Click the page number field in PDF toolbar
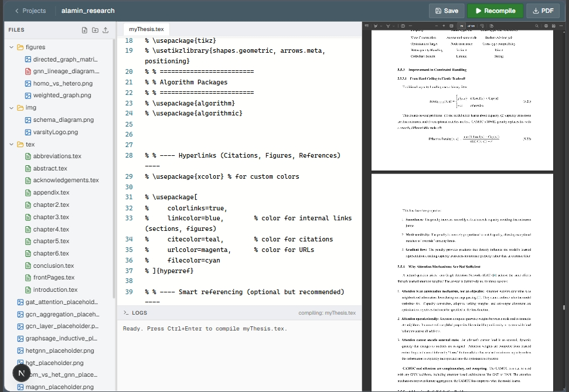 click(x=462, y=26)
